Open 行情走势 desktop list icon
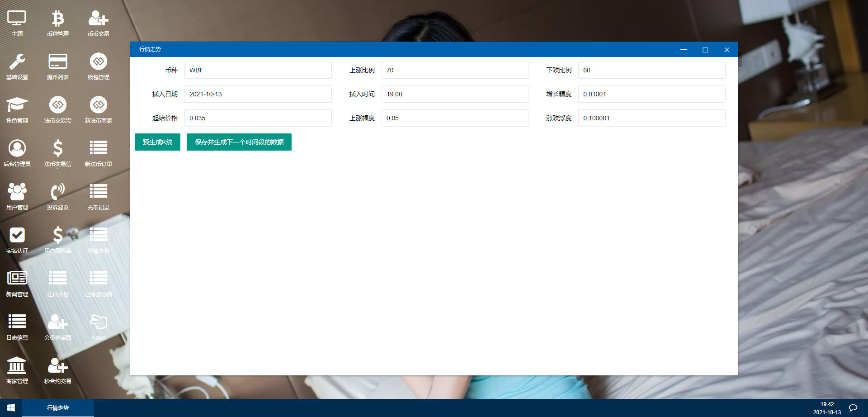Viewport: 868px width, 417px height. 99,241
